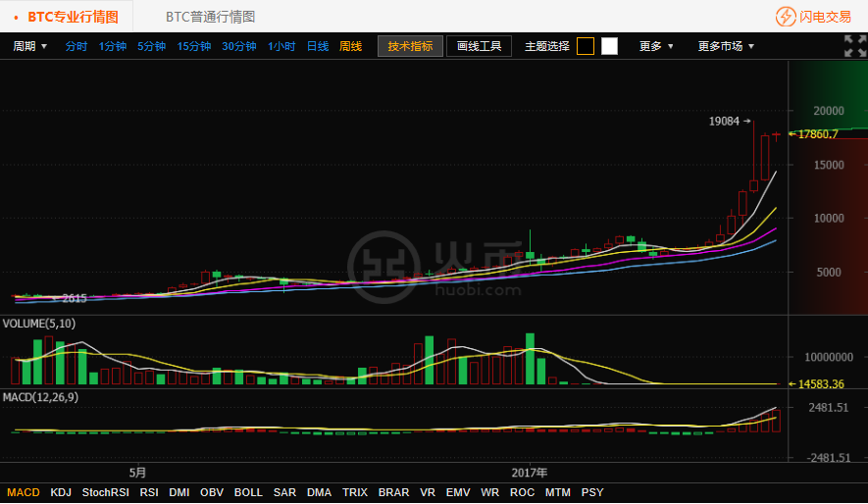Image resolution: width=868 pixels, height=504 pixels.
Task: Select the 1小时 interval
Action: [x=281, y=46]
